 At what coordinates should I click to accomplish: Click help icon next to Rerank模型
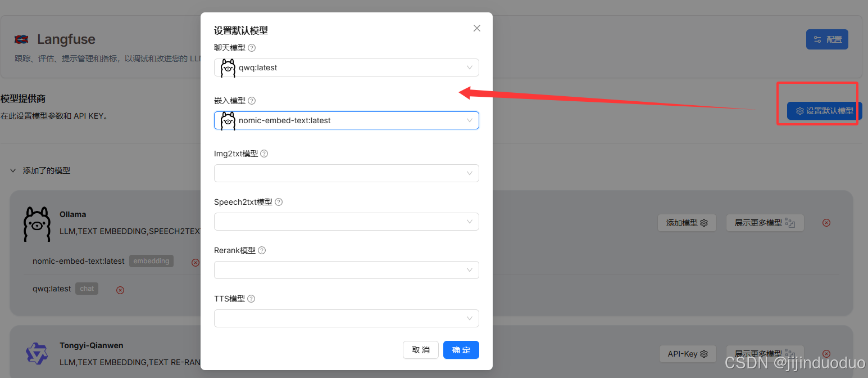(262, 250)
